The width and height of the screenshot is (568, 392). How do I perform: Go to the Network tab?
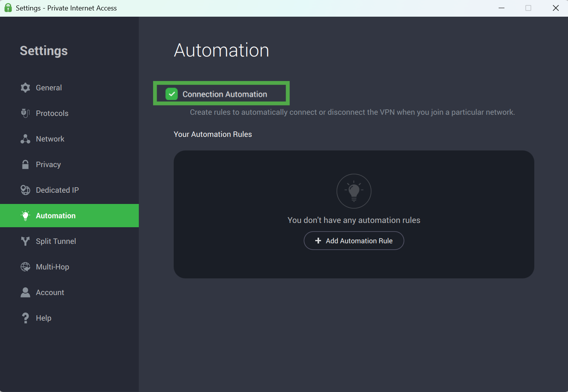(69, 139)
